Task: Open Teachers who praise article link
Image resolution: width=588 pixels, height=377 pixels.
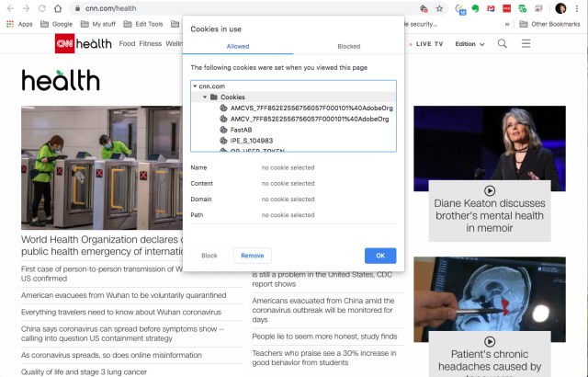Action: pos(324,358)
